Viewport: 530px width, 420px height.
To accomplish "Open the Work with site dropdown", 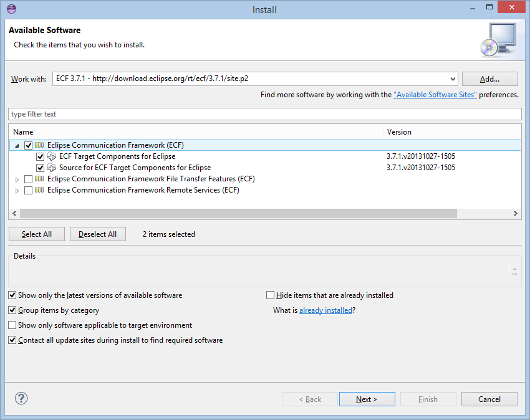I will [x=453, y=79].
